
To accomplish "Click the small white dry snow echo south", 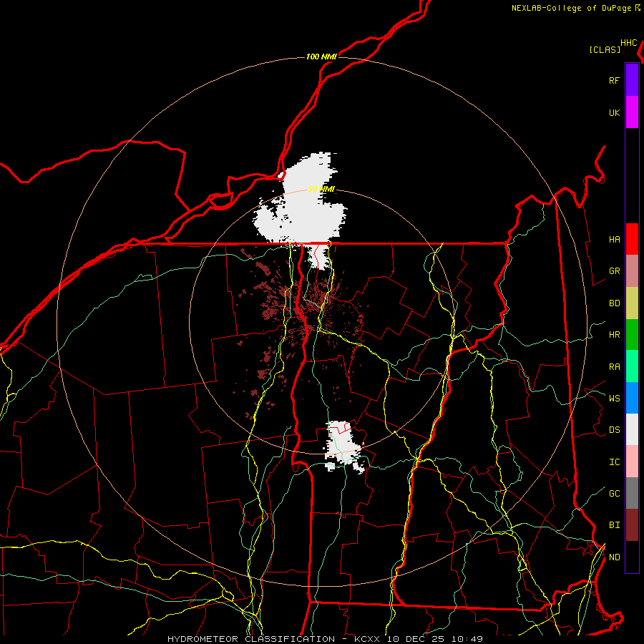I will 343,446.
